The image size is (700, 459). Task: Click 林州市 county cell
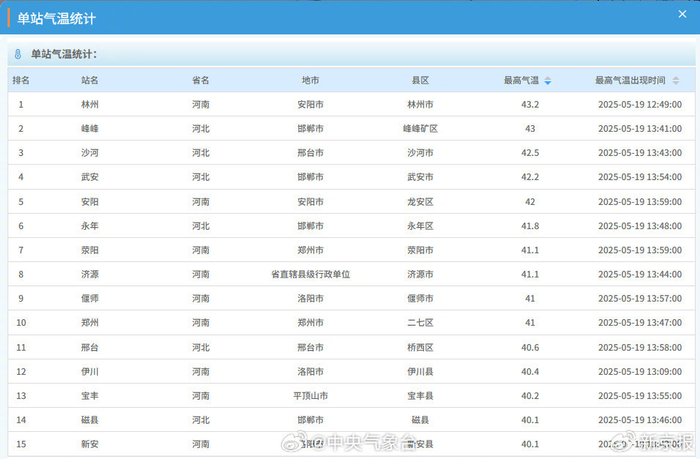point(421,104)
